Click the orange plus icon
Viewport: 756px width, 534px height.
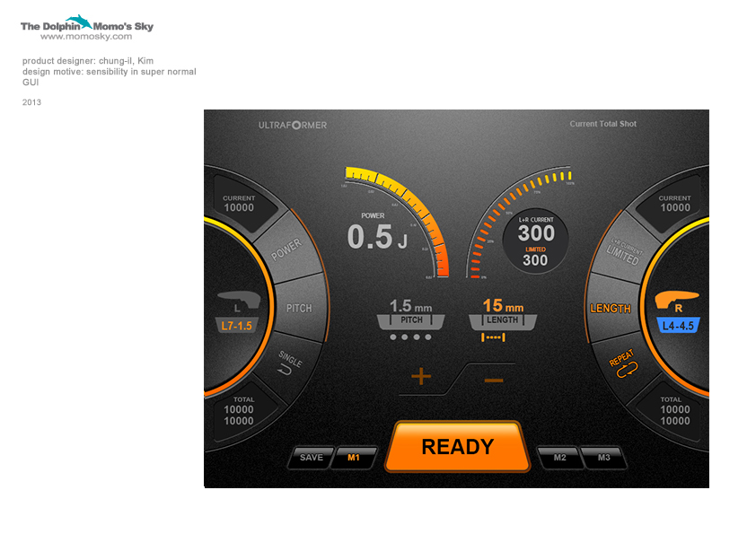[421, 376]
